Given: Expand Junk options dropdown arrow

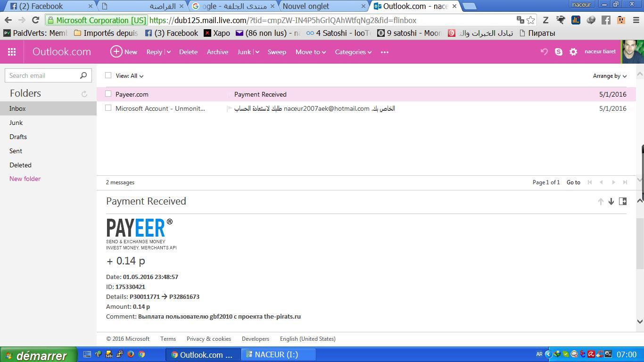Looking at the screenshot, I should pos(257,52).
